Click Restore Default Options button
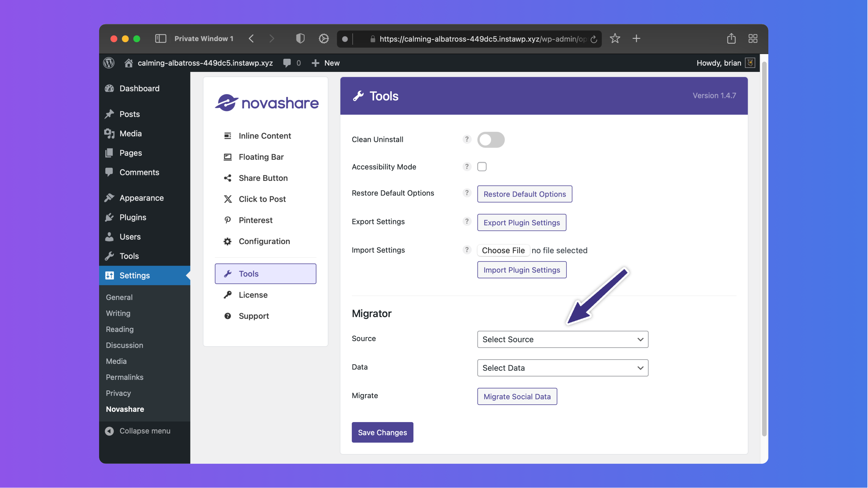The width and height of the screenshot is (868, 488). (525, 194)
